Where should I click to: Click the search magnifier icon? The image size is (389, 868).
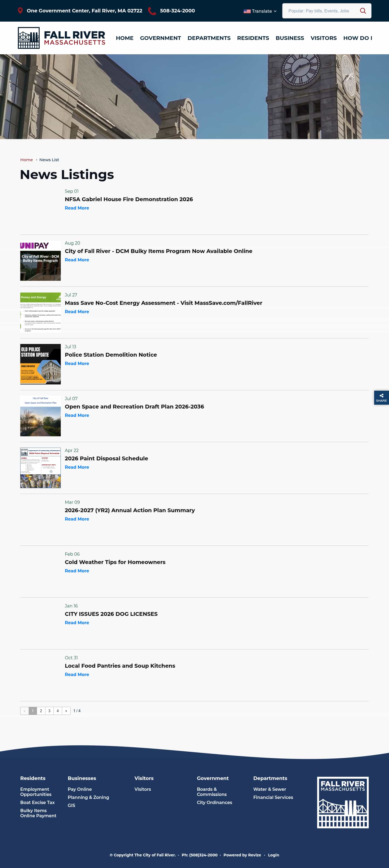[x=363, y=11]
